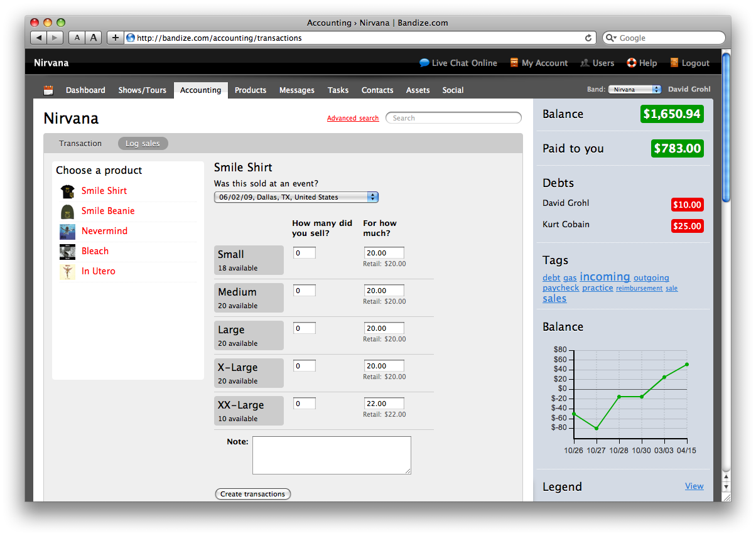756x536 pixels.
Task: Click the Nevermind album thumbnail
Action: (68, 231)
